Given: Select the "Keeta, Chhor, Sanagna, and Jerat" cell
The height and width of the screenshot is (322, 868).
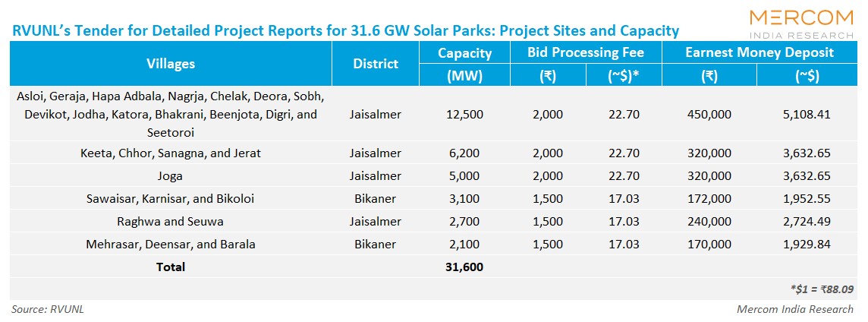Looking at the screenshot, I should point(171,153).
